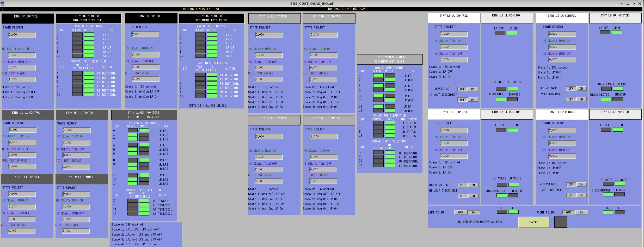Click the LR indicator light next to RIGHT PI SW
Screen dimensions: 644x247
click(620, 212)
